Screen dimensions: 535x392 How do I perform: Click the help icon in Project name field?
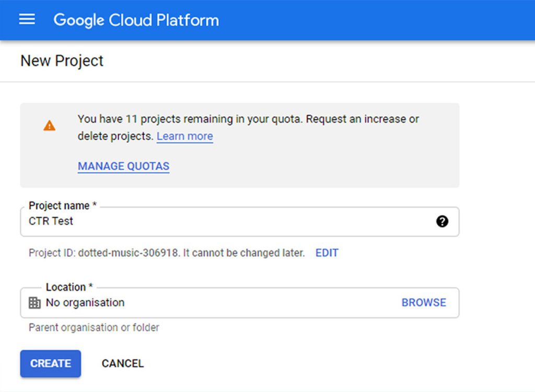tap(443, 221)
